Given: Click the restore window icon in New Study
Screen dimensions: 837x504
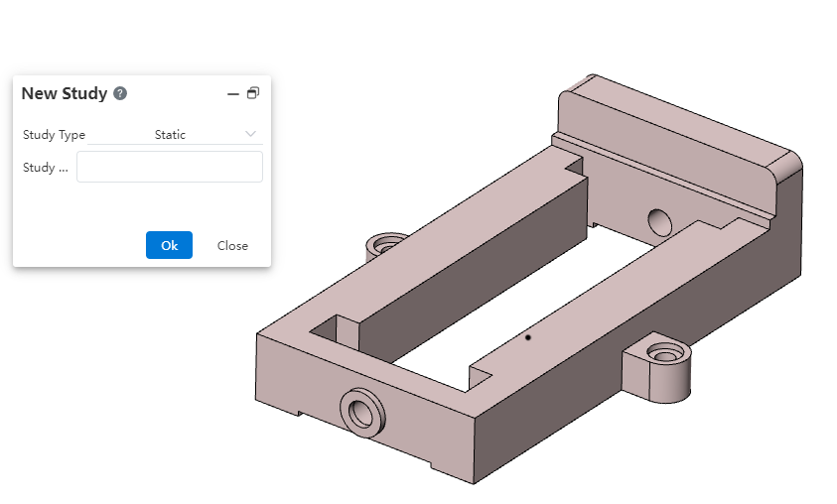Looking at the screenshot, I should click(253, 93).
